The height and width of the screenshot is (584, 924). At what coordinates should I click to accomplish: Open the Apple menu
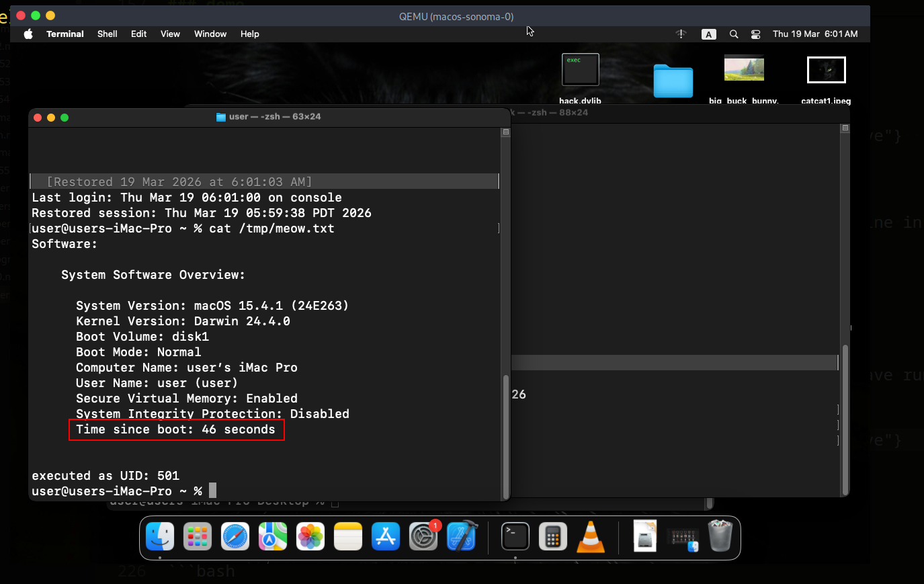click(x=28, y=34)
